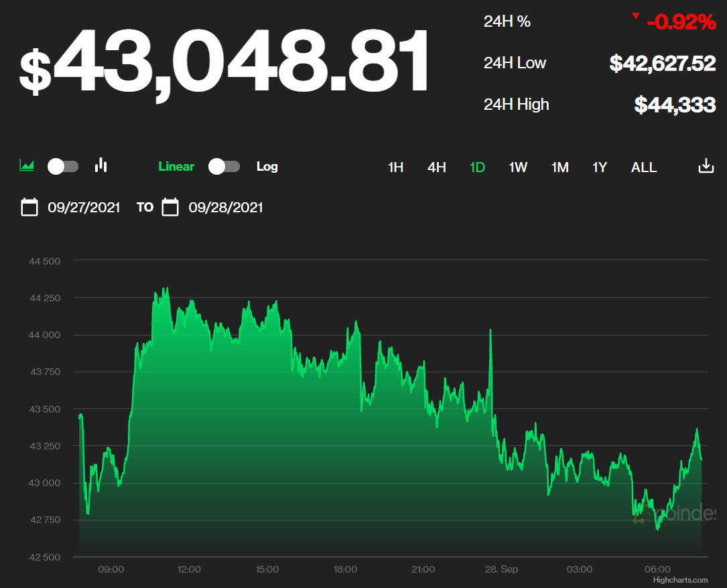The image size is (727, 588).
Task: Open the start date calendar icon
Action: point(29,208)
